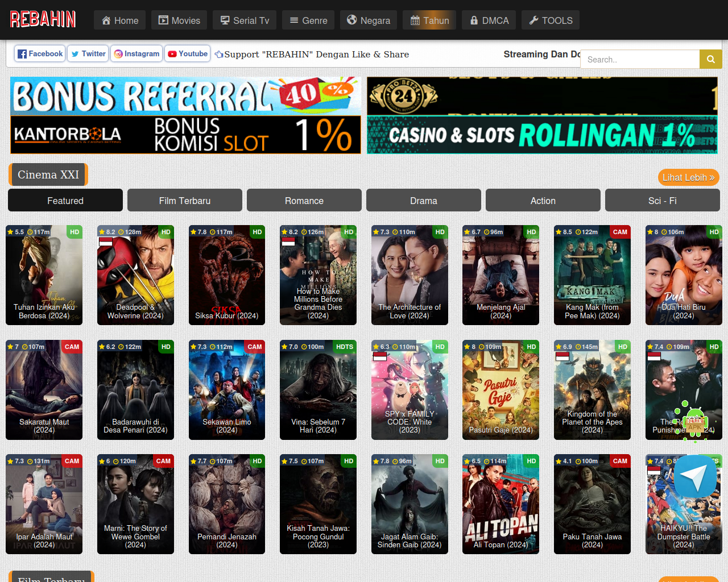This screenshot has height=582, width=728.
Task: Open The Architecture of Love poster
Action: (409, 275)
